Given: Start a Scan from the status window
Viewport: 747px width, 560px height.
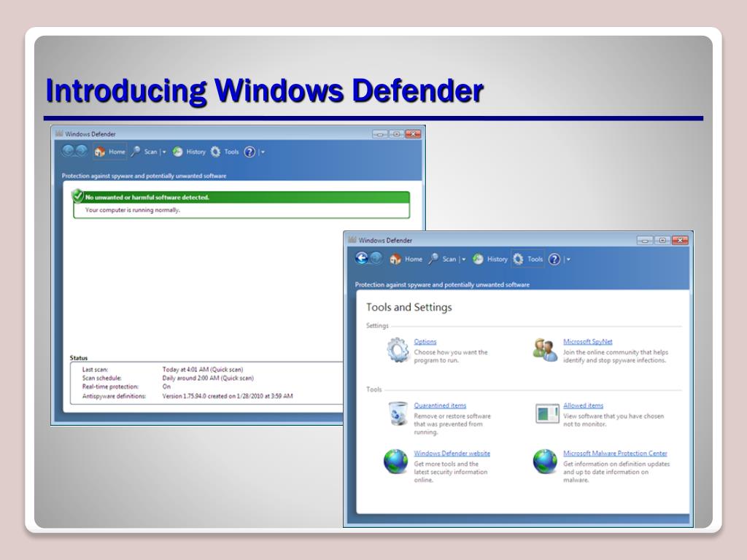Looking at the screenshot, I should tap(144, 152).
